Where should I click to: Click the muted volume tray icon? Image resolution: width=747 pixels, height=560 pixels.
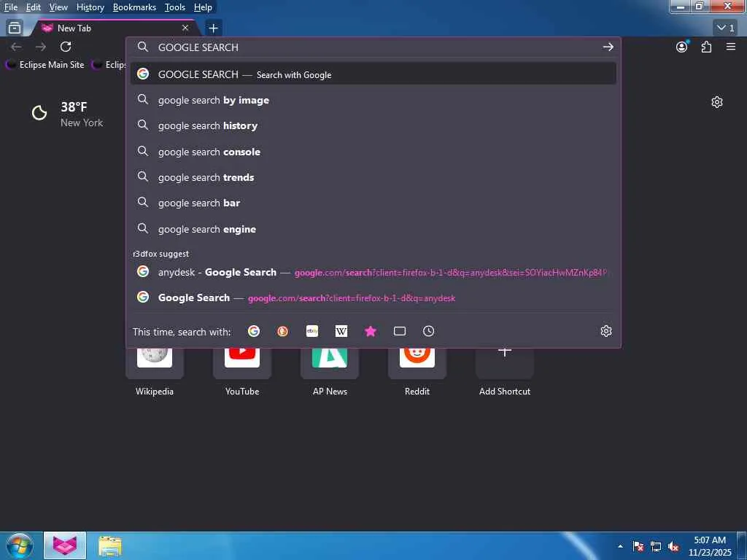click(673, 546)
